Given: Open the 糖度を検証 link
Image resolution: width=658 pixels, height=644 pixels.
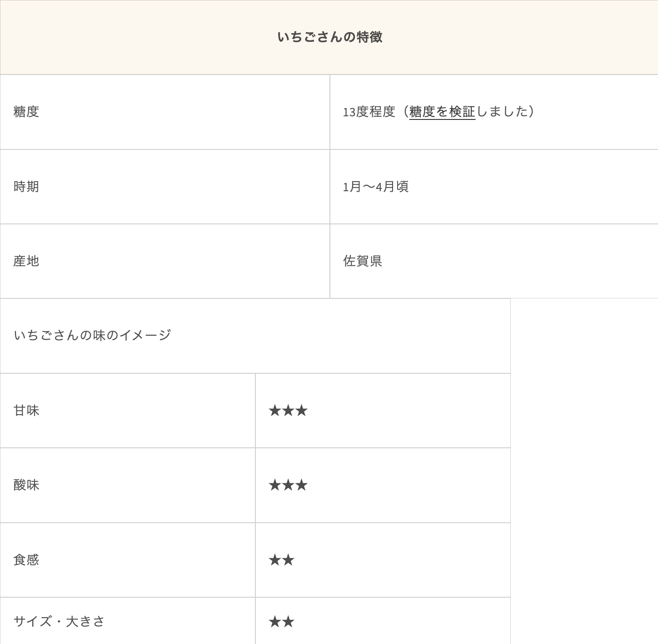Looking at the screenshot, I should tap(442, 112).
